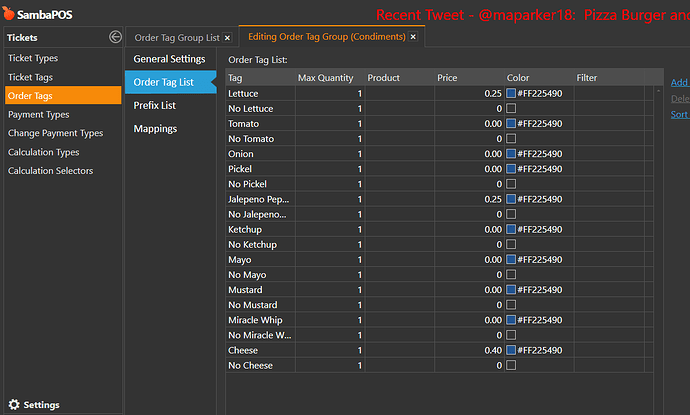Viewport: 690px width, 415px height.
Task: Pick the Cheese row color swatch
Action: pos(511,350)
